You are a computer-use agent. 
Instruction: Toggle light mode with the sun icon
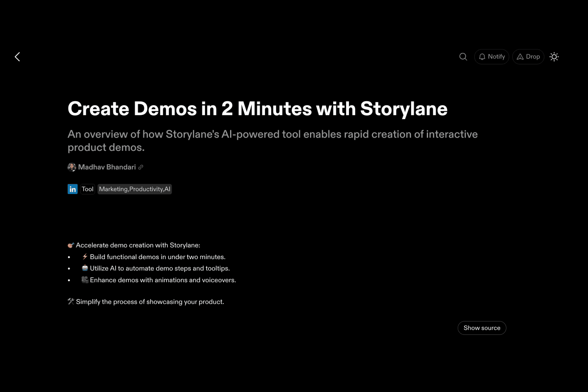pos(554,57)
